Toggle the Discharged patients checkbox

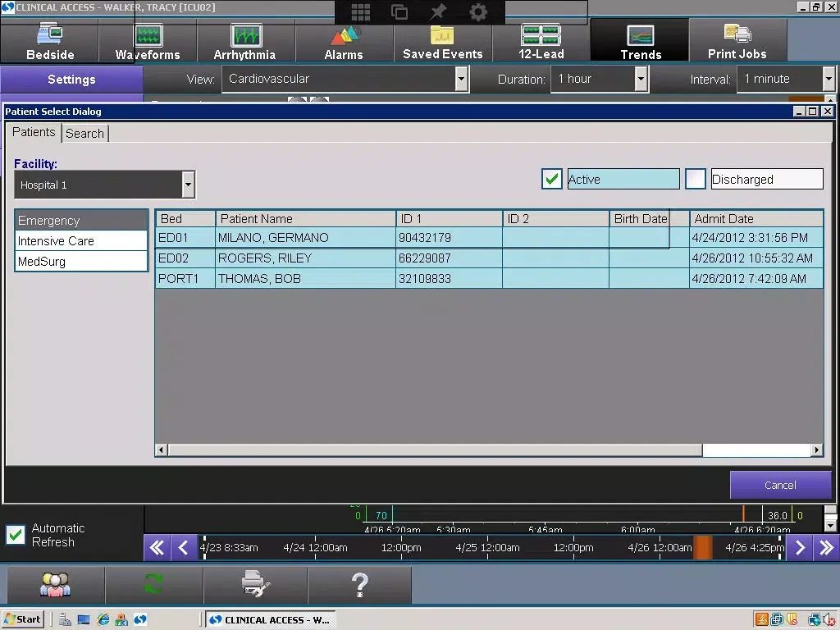coord(696,179)
